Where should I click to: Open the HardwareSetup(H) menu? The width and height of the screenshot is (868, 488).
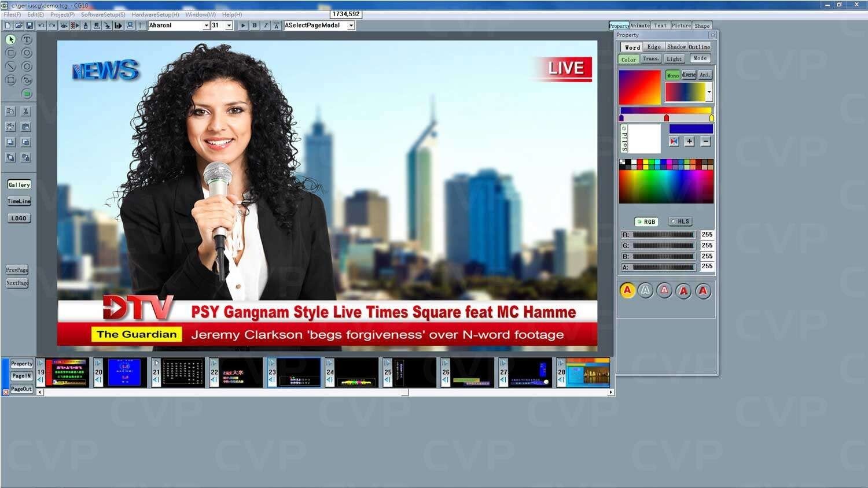point(155,14)
